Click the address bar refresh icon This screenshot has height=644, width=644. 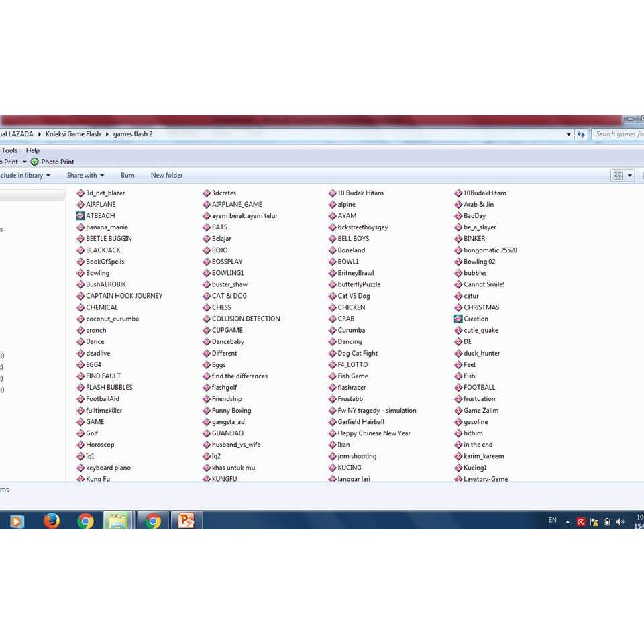(x=581, y=134)
